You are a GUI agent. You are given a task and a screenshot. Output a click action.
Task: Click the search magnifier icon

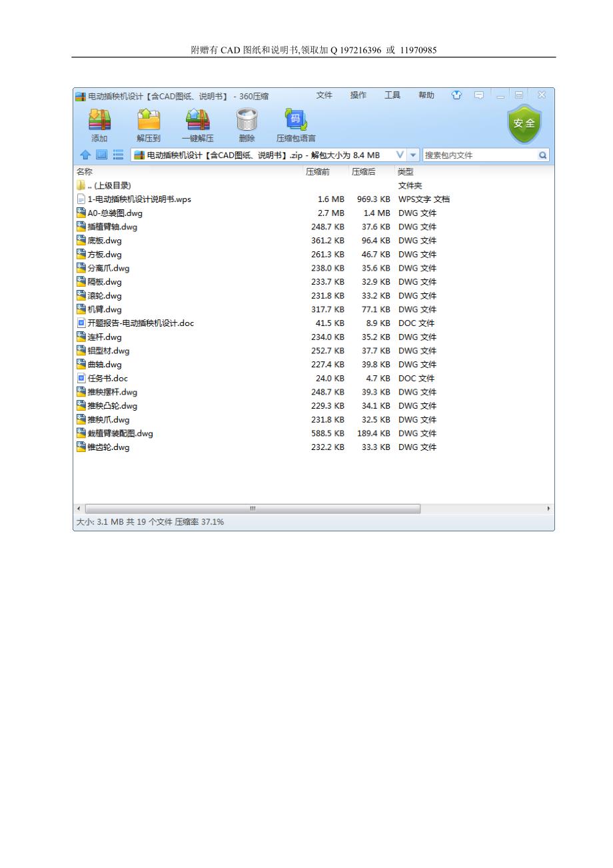pyautogui.click(x=543, y=155)
